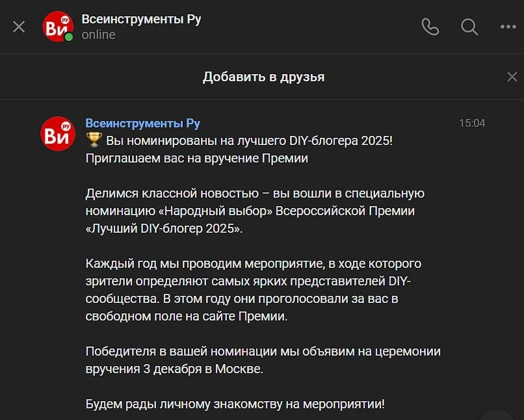Dismiss the "Добавить в друзья" banner
524x420 pixels.
pyautogui.click(x=512, y=77)
